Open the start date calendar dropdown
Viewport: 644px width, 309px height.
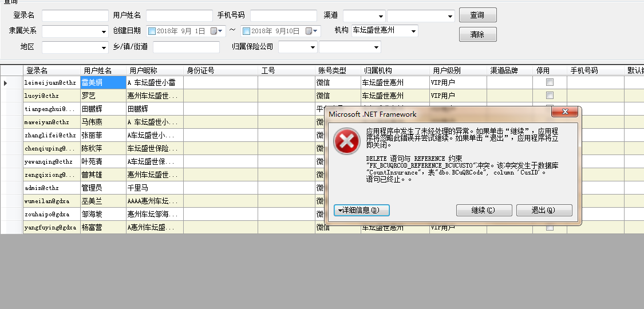(x=216, y=31)
